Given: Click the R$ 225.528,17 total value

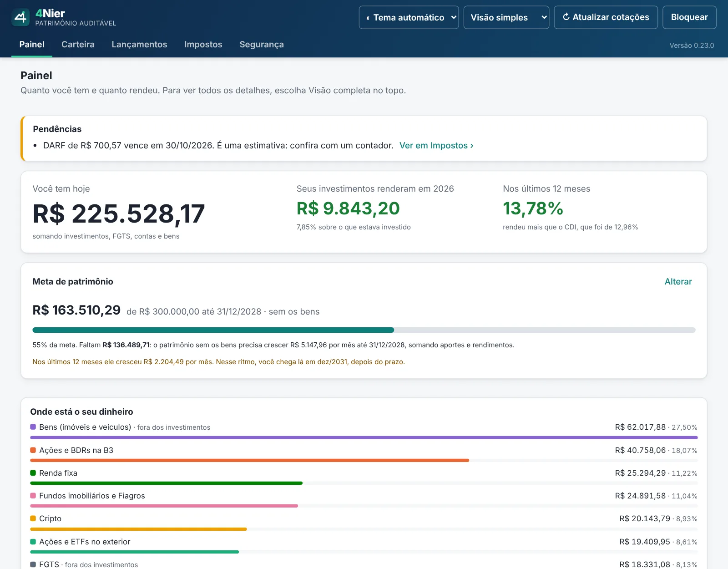Looking at the screenshot, I should pos(119,213).
